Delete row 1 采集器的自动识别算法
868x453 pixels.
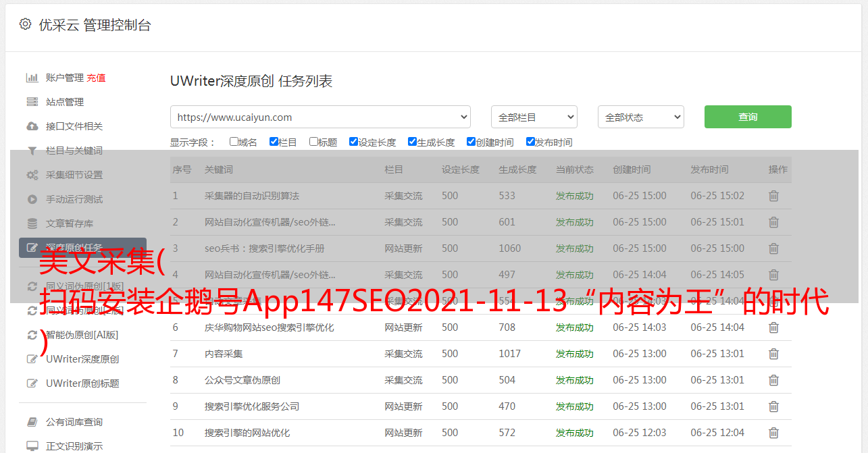coord(773,196)
